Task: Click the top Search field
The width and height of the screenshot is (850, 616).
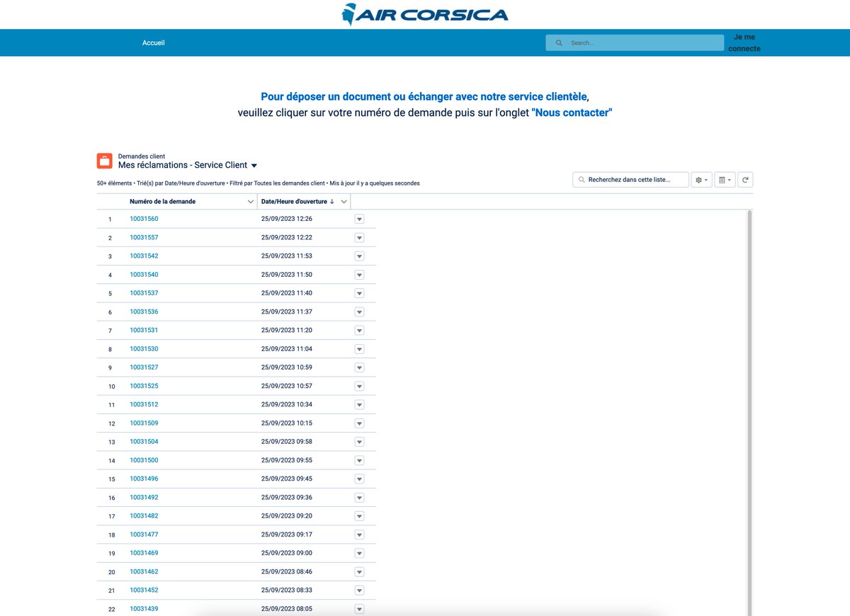Action: pos(635,42)
